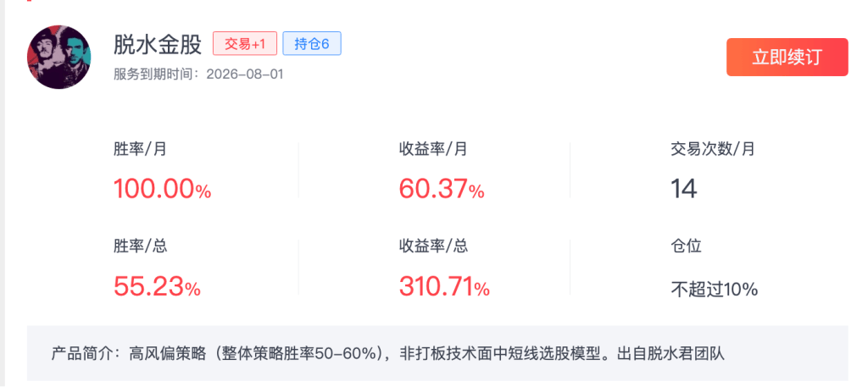Select the 胜率/总 label
868x387 pixels.
click(140, 246)
